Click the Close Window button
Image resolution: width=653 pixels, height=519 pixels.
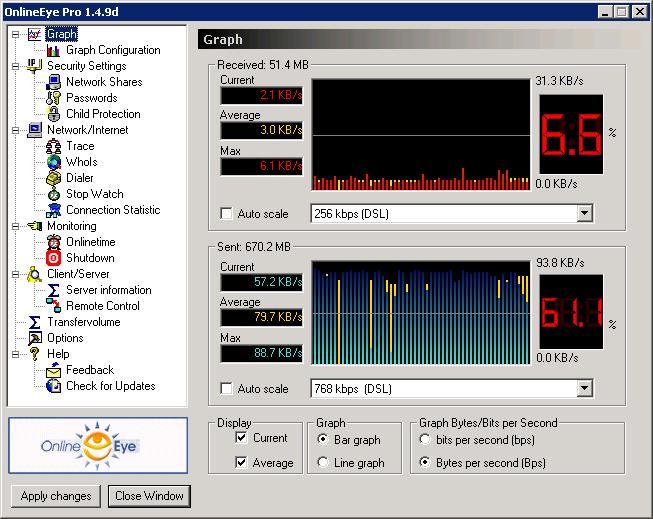click(149, 496)
